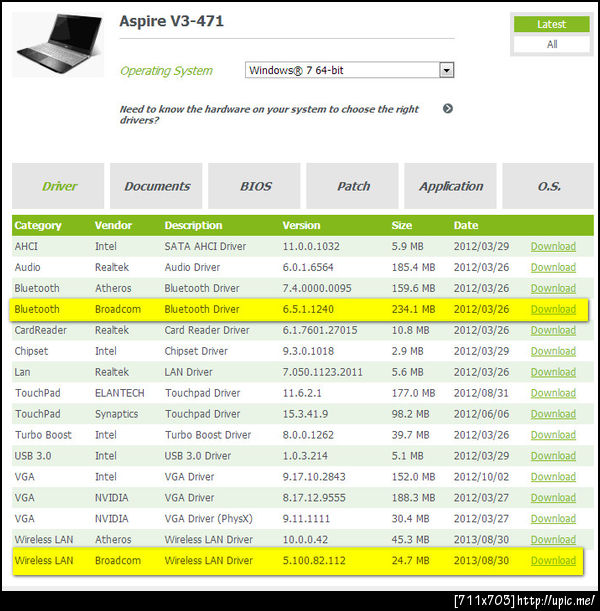Download the Intel Chipset Driver
Image resolution: width=600 pixels, height=611 pixels.
pyautogui.click(x=553, y=351)
